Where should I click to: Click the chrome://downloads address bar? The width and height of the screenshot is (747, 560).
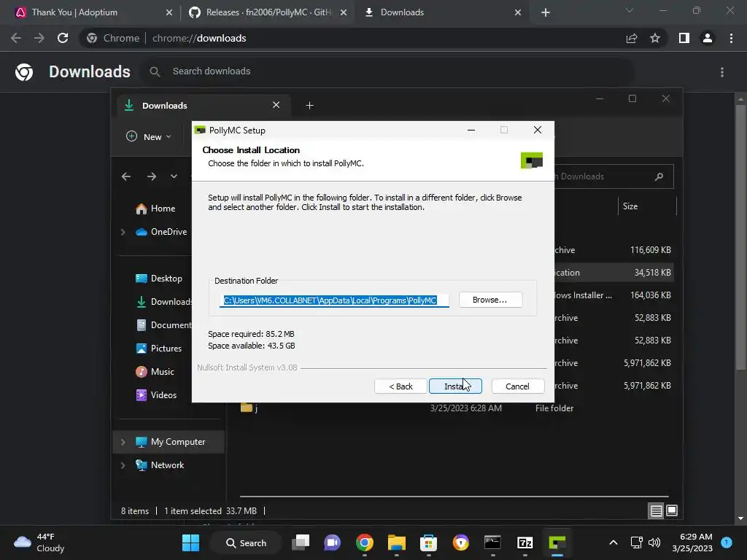pyautogui.click(x=352, y=38)
